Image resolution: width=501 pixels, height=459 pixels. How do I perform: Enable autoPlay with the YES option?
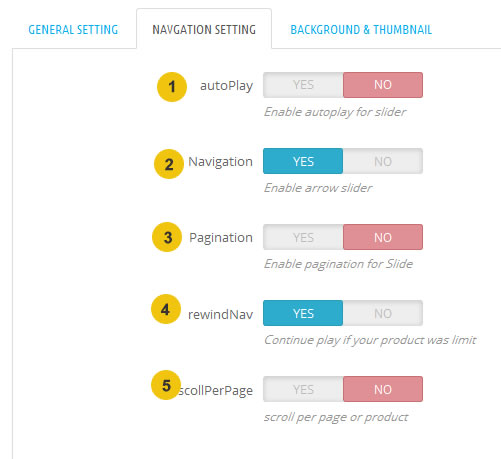click(x=303, y=85)
